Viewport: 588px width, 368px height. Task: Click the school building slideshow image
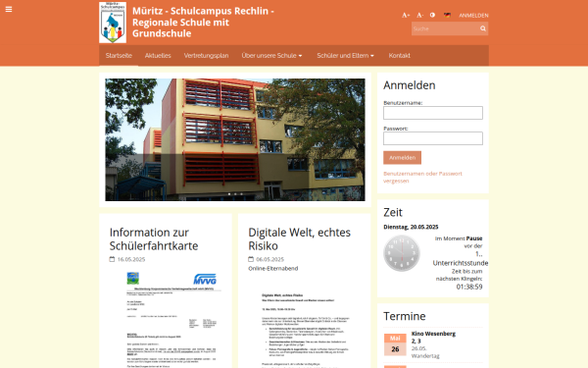[x=235, y=139]
